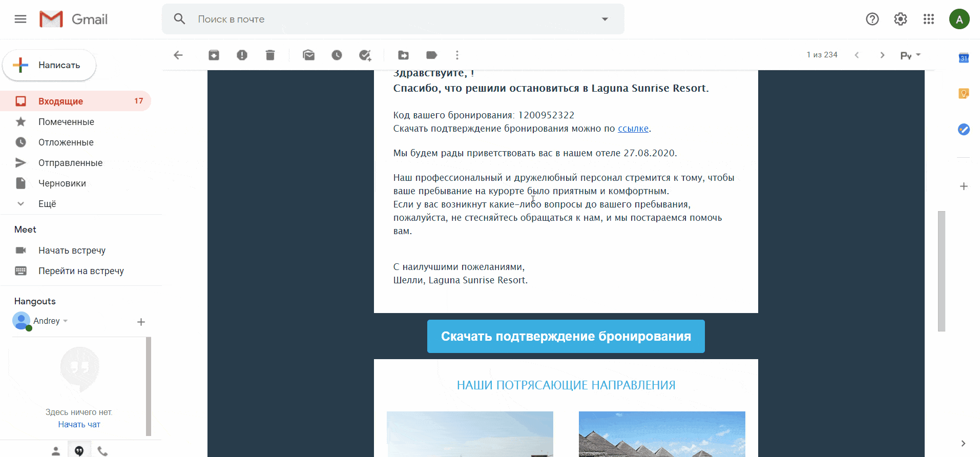Screen dimensions: 980x457
Task: Mark the email as unread
Action: click(308, 55)
